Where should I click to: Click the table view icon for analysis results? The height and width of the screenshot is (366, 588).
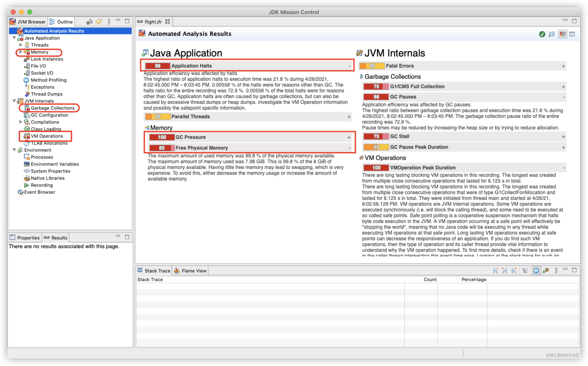point(572,34)
